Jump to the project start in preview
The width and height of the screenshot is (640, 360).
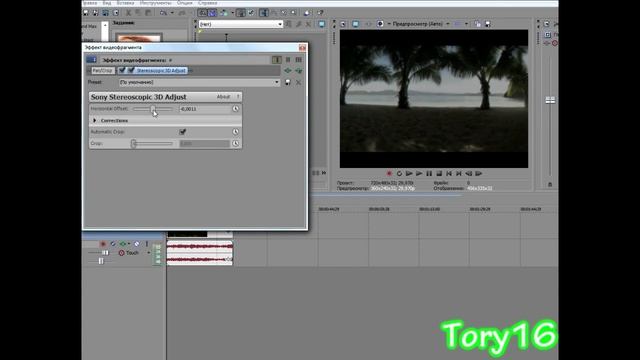pos(449,173)
